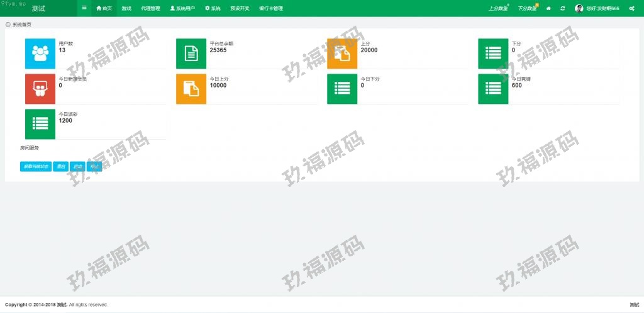Click the 获取当前状态 button

[35, 167]
